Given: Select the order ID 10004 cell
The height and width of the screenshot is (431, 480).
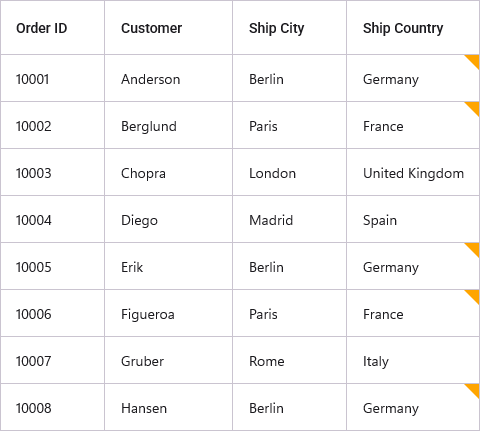Looking at the screenshot, I should pos(52,219).
